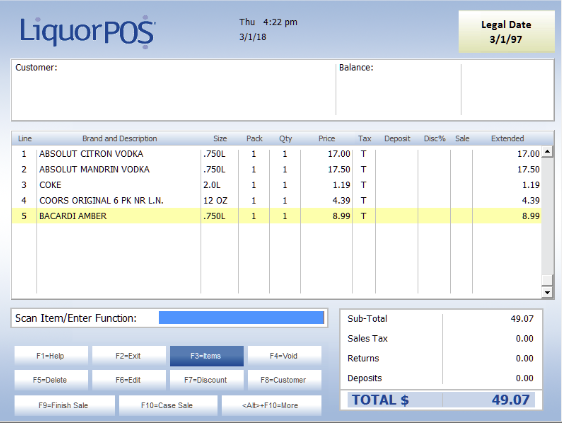Screen dimensions: 562x423
Task: Click the 1.19 price of Coke
Action: [342, 185]
